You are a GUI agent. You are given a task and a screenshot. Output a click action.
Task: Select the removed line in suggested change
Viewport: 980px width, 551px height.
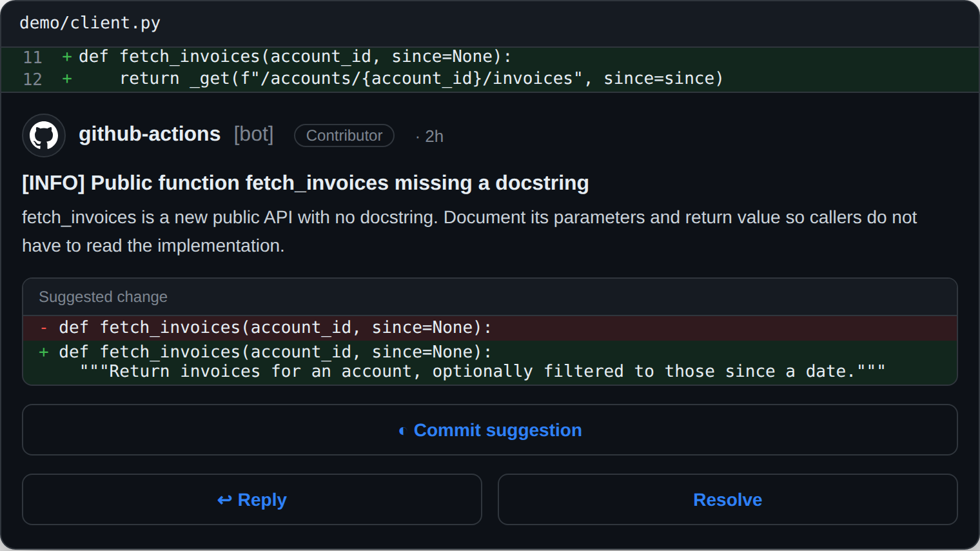click(490, 328)
